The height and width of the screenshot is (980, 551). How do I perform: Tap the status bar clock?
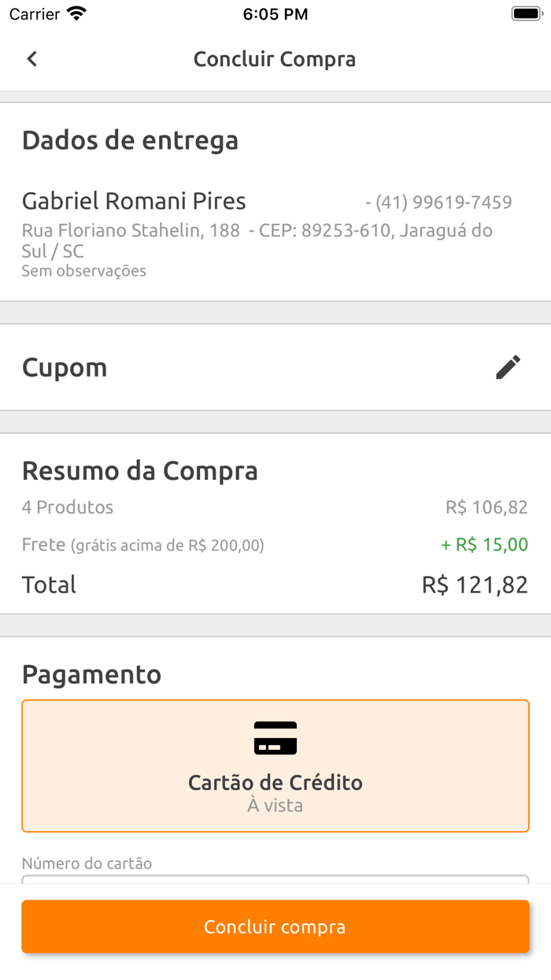(275, 14)
